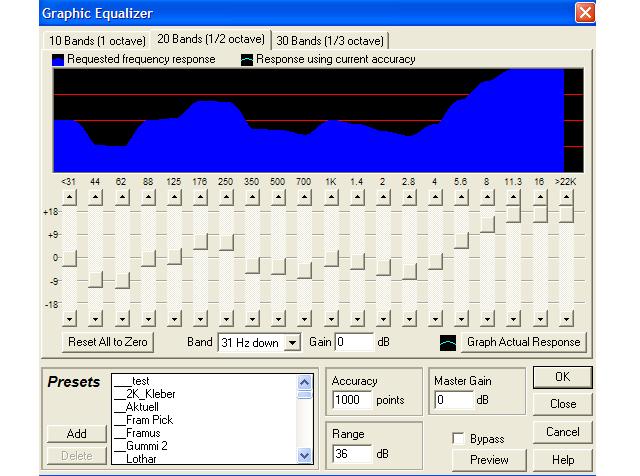
Task: Click the Presets list scroll-down arrow
Action: [x=304, y=455]
